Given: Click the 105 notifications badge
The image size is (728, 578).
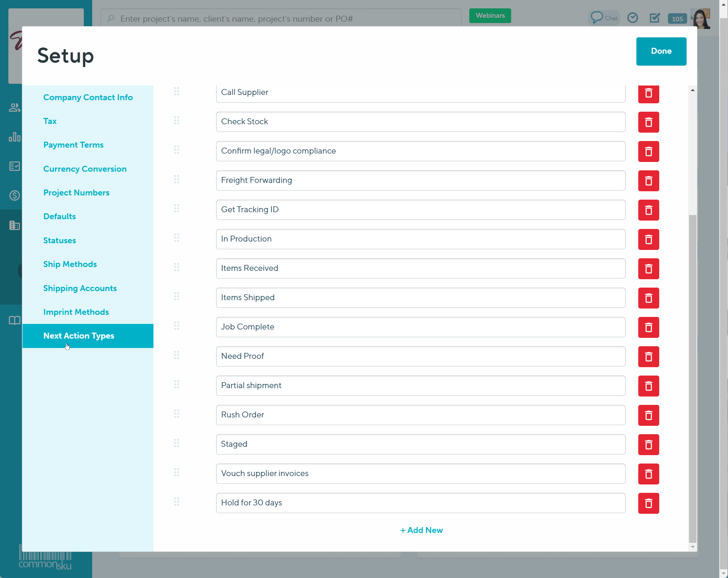Looking at the screenshot, I should click(677, 19).
